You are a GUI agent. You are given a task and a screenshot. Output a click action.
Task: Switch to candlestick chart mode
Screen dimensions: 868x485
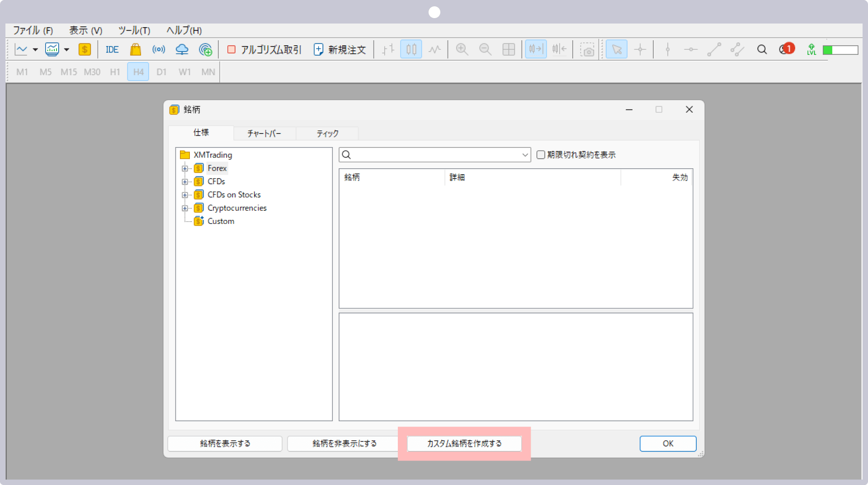coord(411,49)
